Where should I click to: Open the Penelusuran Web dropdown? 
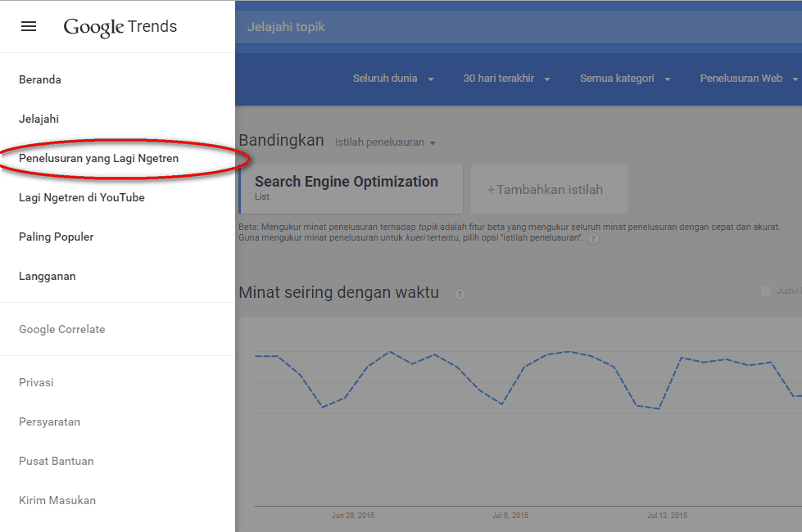(748, 79)
